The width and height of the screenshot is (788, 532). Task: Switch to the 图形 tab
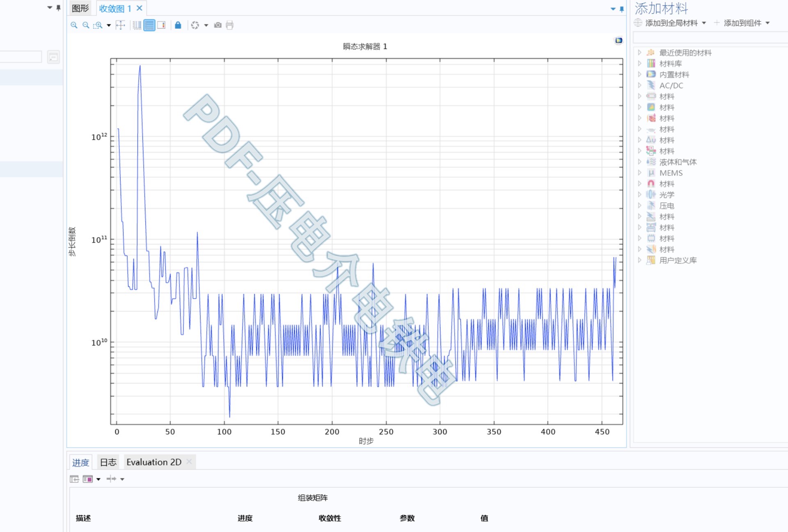(80, 8)
